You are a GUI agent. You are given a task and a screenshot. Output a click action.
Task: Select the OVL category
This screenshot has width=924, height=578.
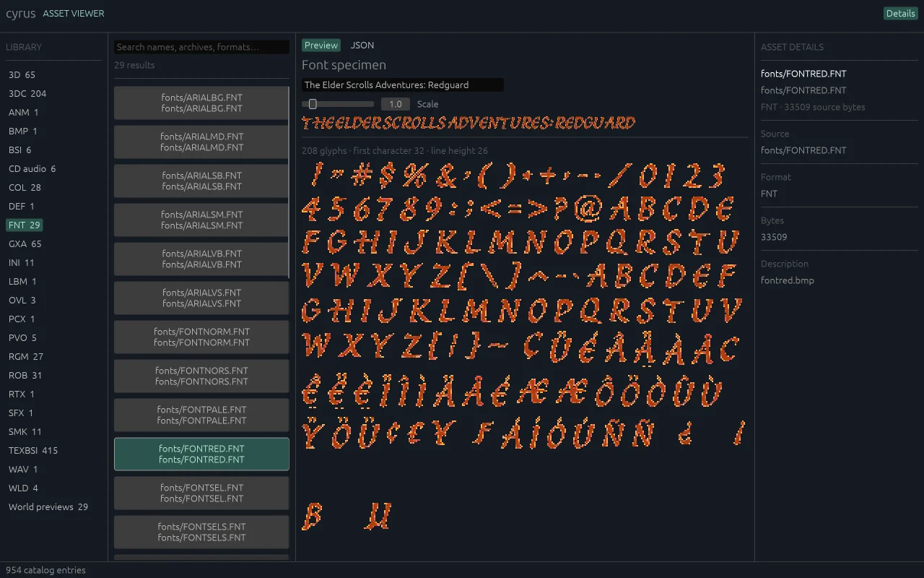click(x=22, y=300)
